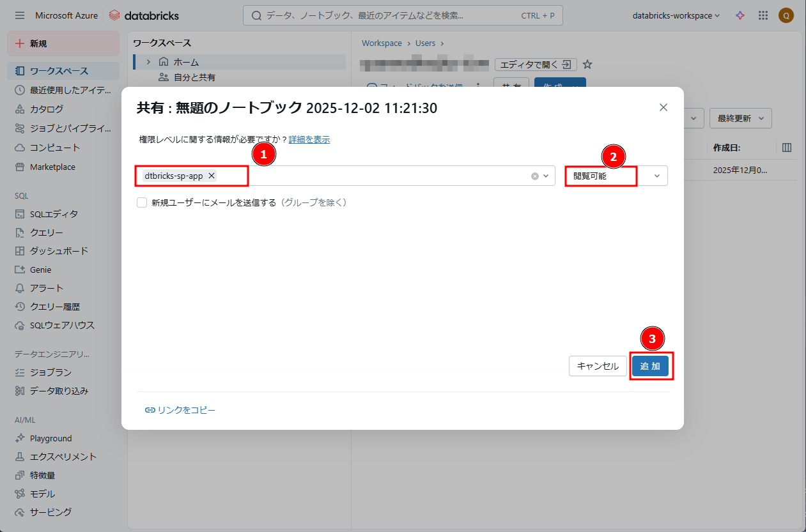Expand the ホーム tree node
The height and width of the screenshot is (532, 806).
148,62
